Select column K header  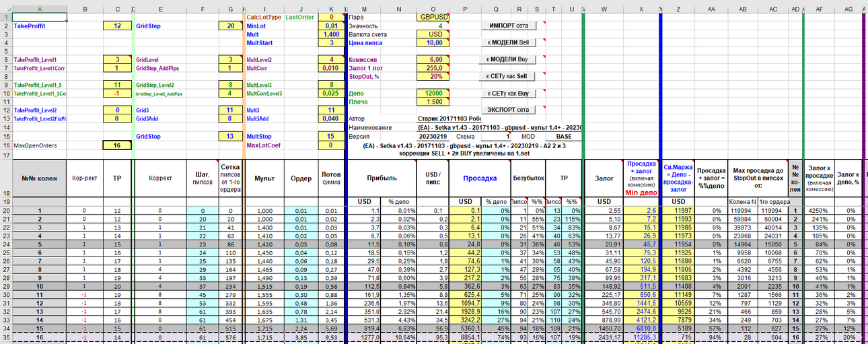[330, 8]
